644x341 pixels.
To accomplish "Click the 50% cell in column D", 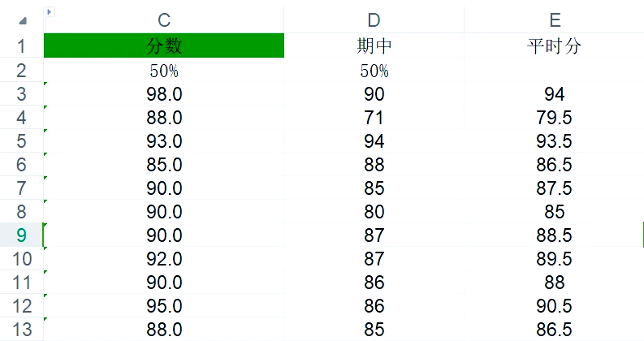I will click(x=374, y=71).
